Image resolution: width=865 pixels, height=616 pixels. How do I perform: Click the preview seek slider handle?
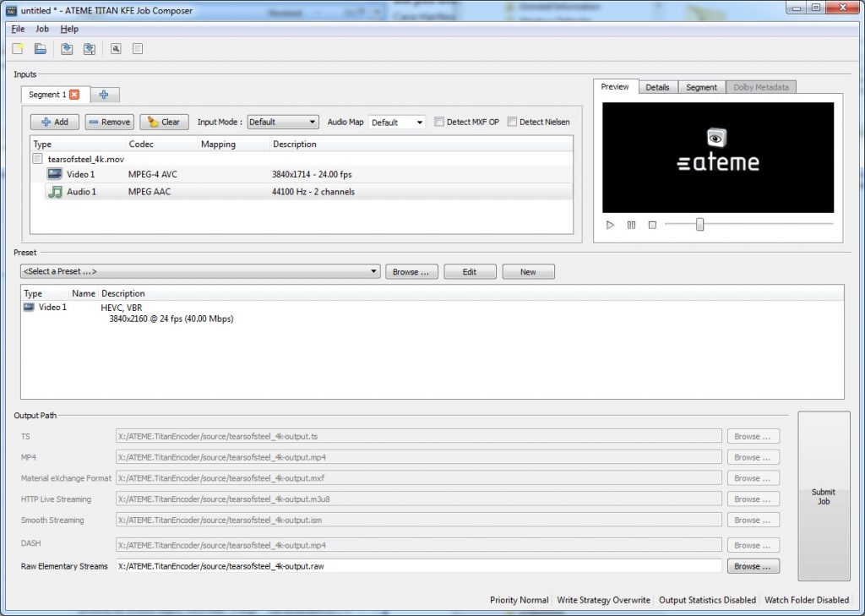(699, 224)
